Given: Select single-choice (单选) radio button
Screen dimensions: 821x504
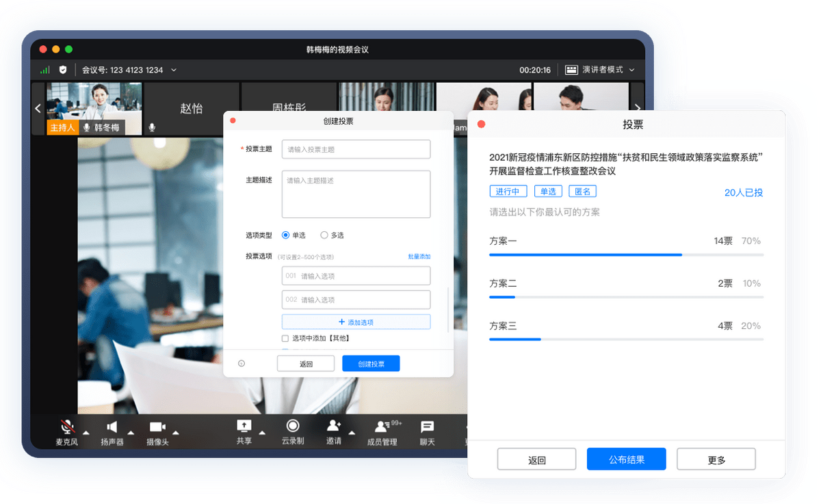Looking at the screenshot, I should [286, 235].
